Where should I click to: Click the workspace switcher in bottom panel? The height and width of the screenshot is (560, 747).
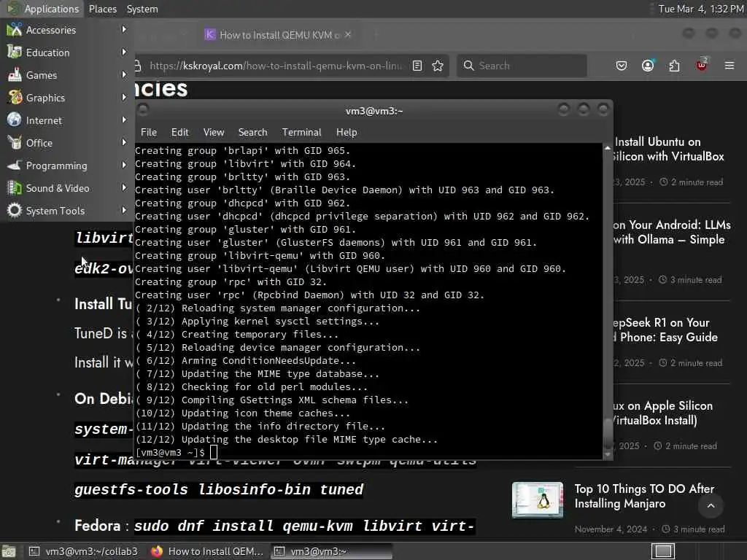click(663, 551)
